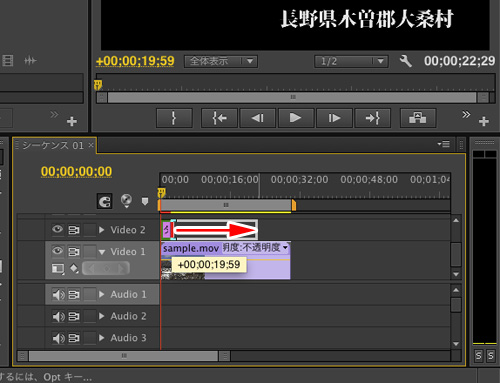Viewport: 500px width, 383px height.
Task: Mute the Audio 1 track
Action: click(x=58, y=295)
